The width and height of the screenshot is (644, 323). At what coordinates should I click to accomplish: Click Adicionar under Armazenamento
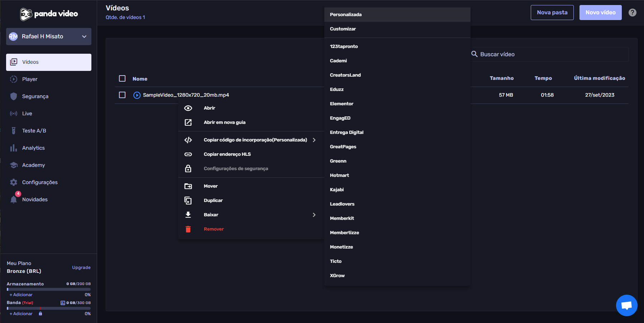[21, 295]
